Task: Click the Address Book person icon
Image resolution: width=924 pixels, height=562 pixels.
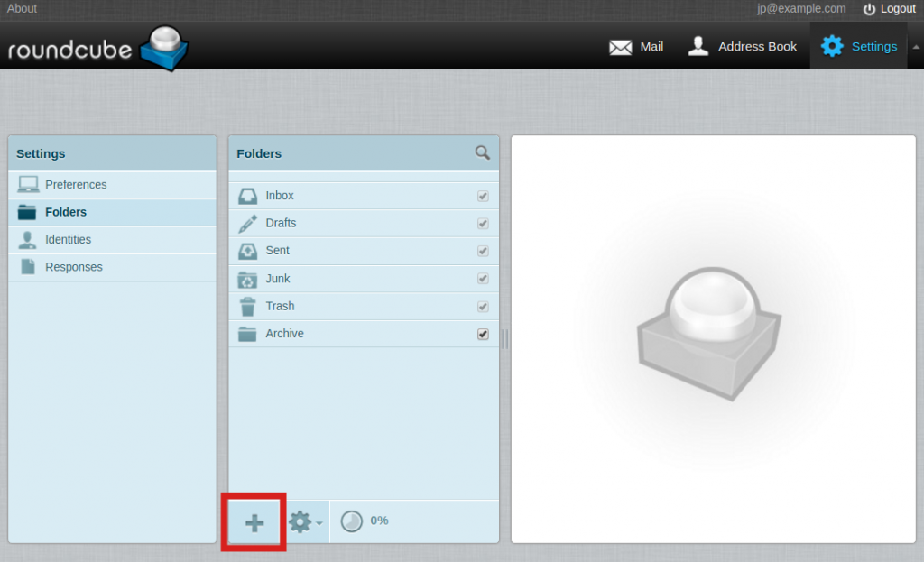Action: pos(698,46)
